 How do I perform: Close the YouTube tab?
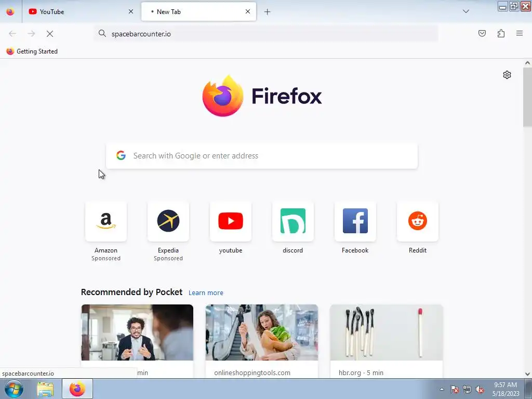[131, 11]
